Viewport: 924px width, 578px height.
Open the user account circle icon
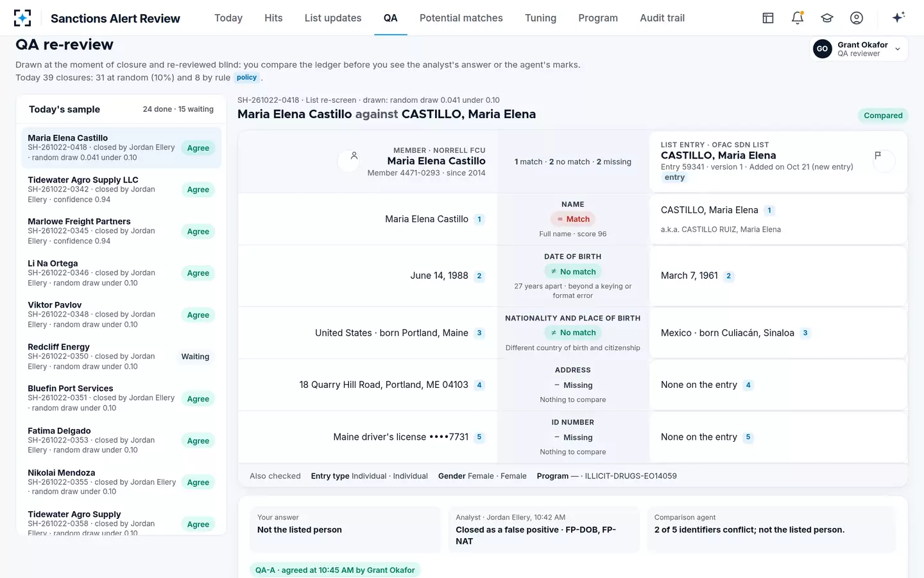coord(857,18)
